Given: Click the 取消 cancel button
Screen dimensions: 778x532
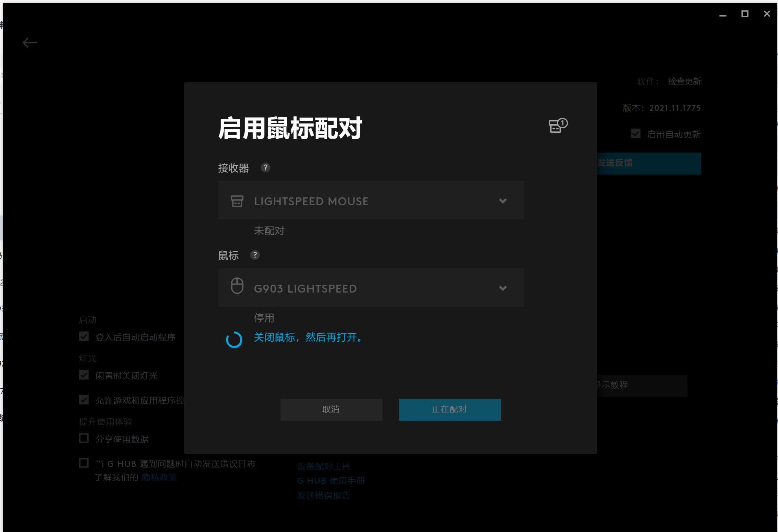Looking at the screenshot, I should (x=331, y=409).
